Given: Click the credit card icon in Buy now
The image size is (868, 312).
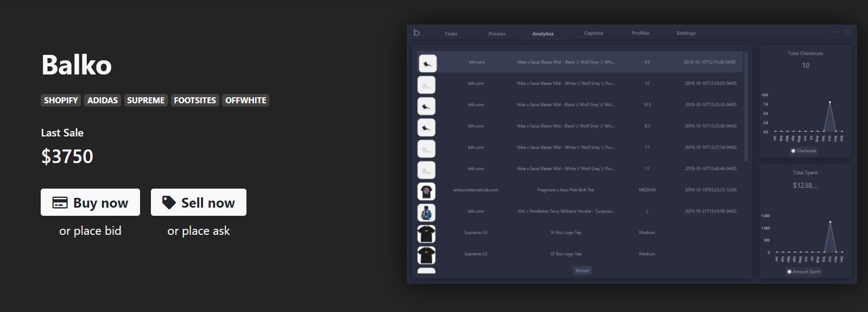Looking at the screenshot, I should point(60,203).
